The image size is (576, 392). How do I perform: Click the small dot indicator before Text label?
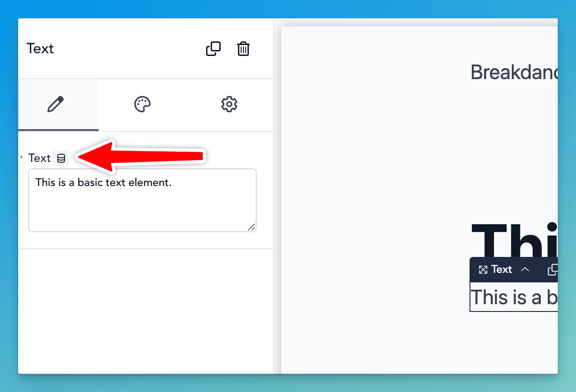[x=21, y=157]
